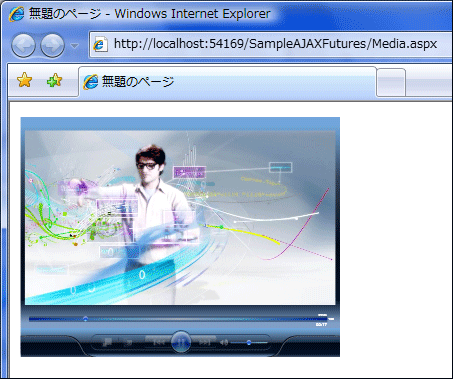
Task: Click the Add to Favorites icon
Action: (54, 80)
